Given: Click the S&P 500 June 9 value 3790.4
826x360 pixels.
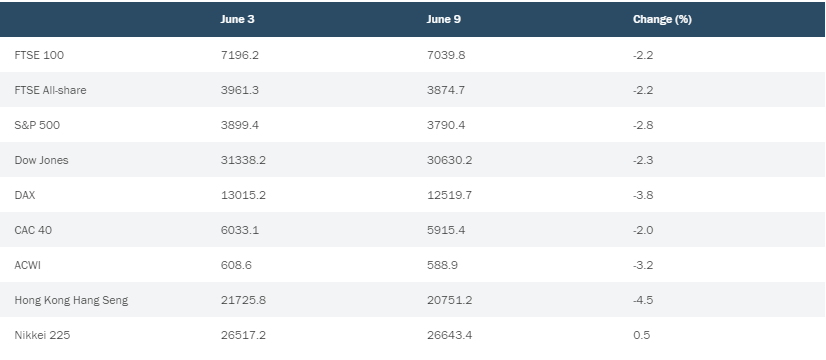Looking at the screenshot, I should coord(446,125).
